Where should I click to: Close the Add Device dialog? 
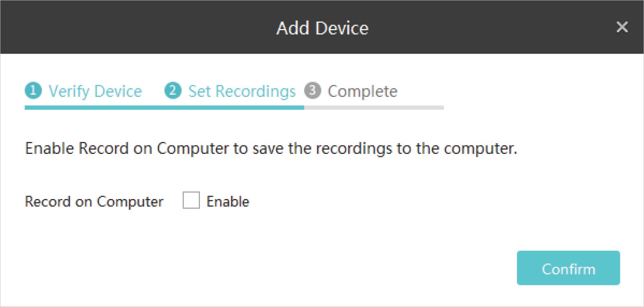click(622, 27)
